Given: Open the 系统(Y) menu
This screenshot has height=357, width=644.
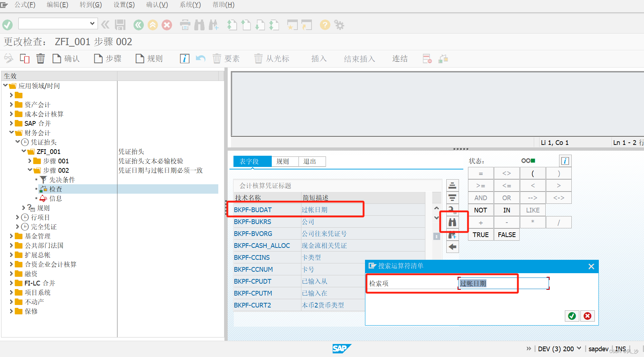Looking at the screenshot, I should (190, 5).
